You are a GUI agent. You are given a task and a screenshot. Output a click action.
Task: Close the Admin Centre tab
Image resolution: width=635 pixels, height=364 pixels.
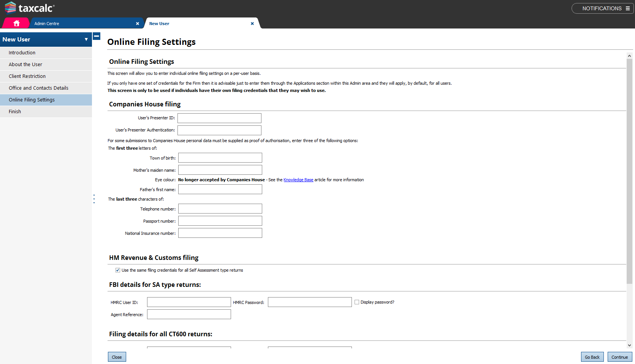[x=138, y=23]
